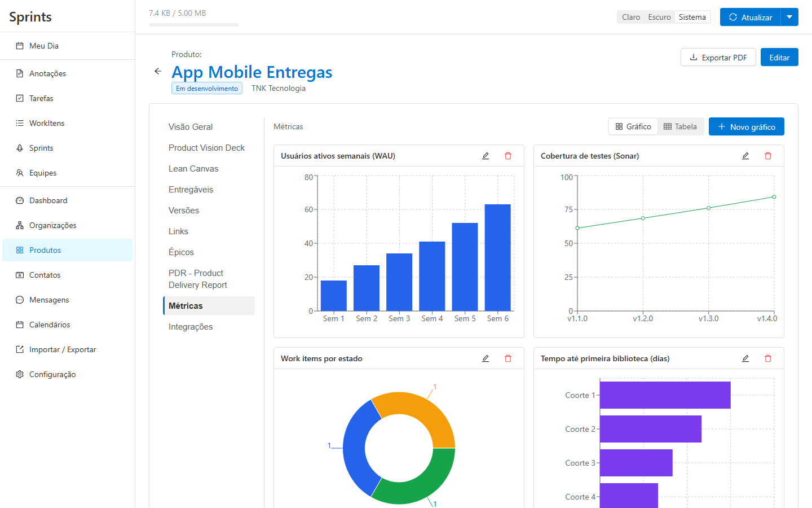Click the Sprints app logo title
The height and width of the screenshot is (508, 812).
[30, 17]
